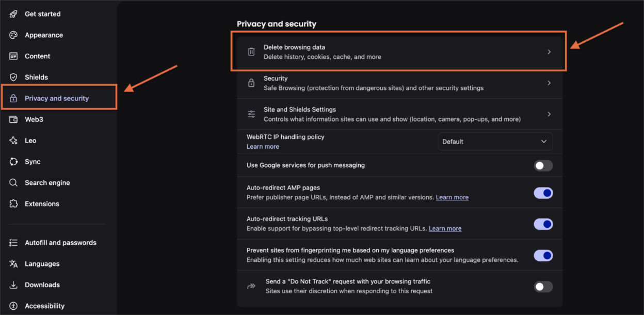Image resolution: width=644 pixels, height=315 pixels.
Task: Click the sliders icon for Site and Shields Settings
Action: tap(251, 114)
